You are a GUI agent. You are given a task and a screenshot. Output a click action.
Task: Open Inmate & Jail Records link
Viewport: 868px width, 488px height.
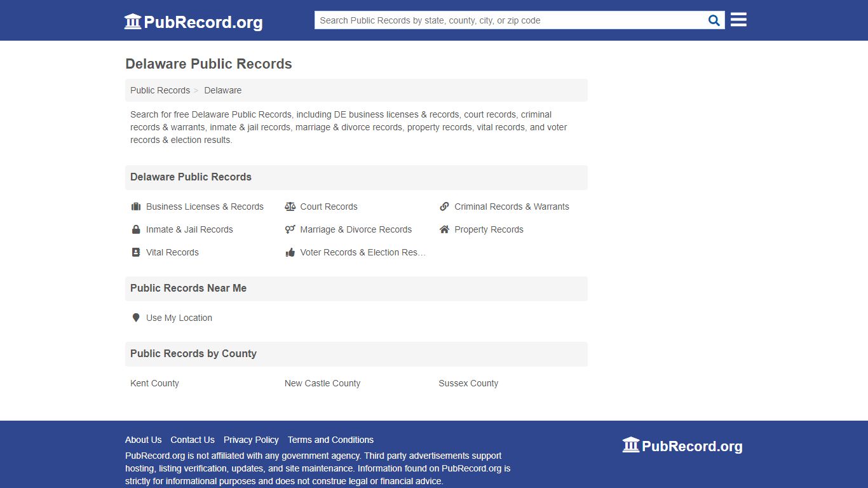(x=189, y=229)
